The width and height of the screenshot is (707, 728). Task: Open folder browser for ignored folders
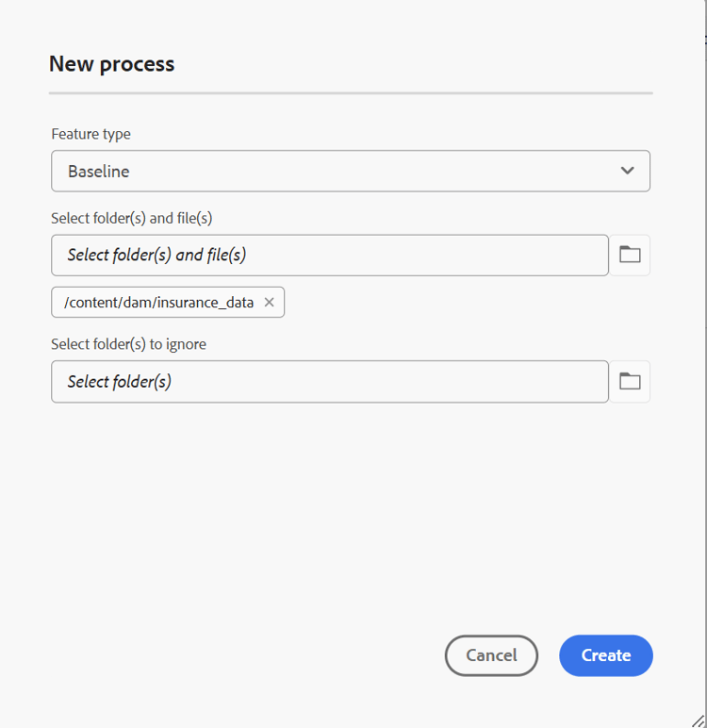630,381
